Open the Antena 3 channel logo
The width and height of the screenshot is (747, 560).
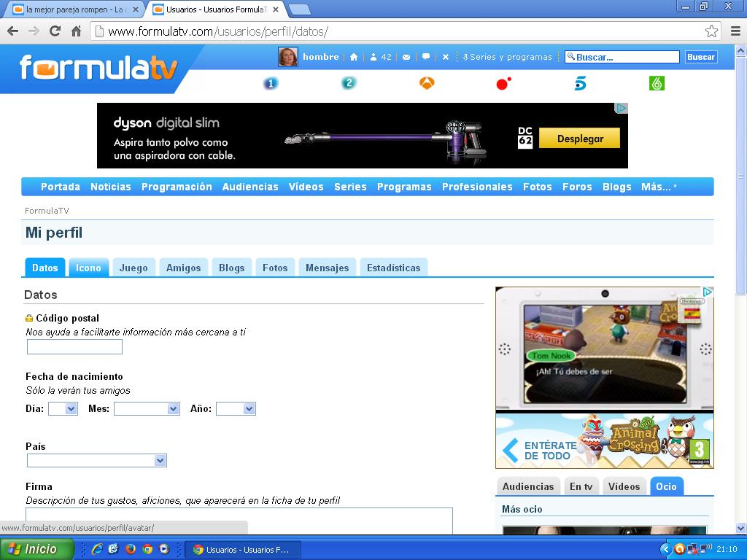point(427,84)
